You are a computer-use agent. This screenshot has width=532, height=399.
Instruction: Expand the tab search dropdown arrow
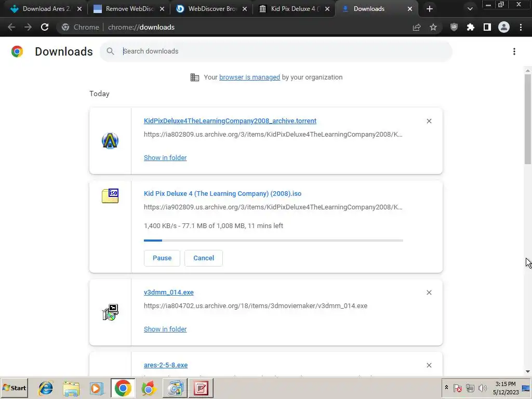(470, 9)
